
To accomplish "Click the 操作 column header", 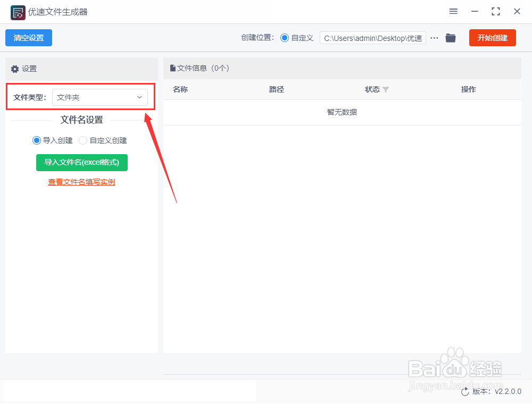I will coord(469,89).
